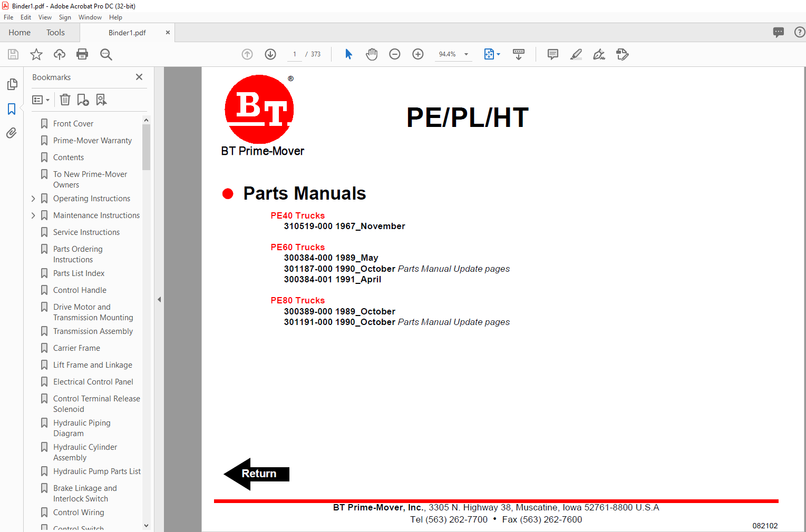Expand Maintenance Instructions bookmark
This screenshot has height=532, width=806.
point(33,215)
